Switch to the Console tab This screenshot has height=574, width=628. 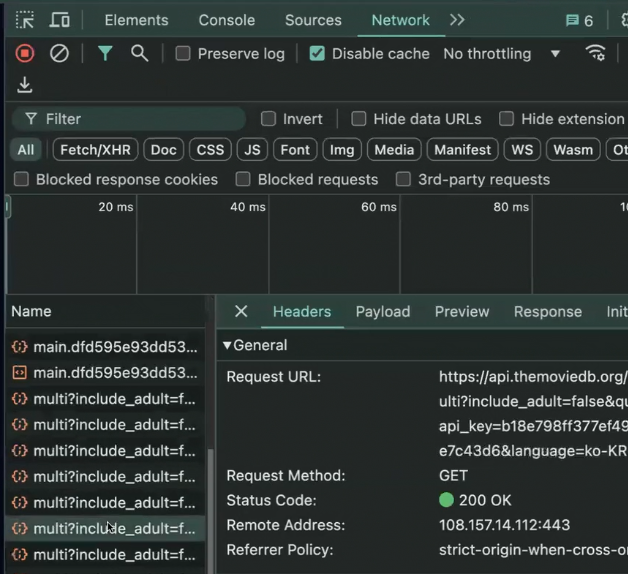click(x=227, y=20)
